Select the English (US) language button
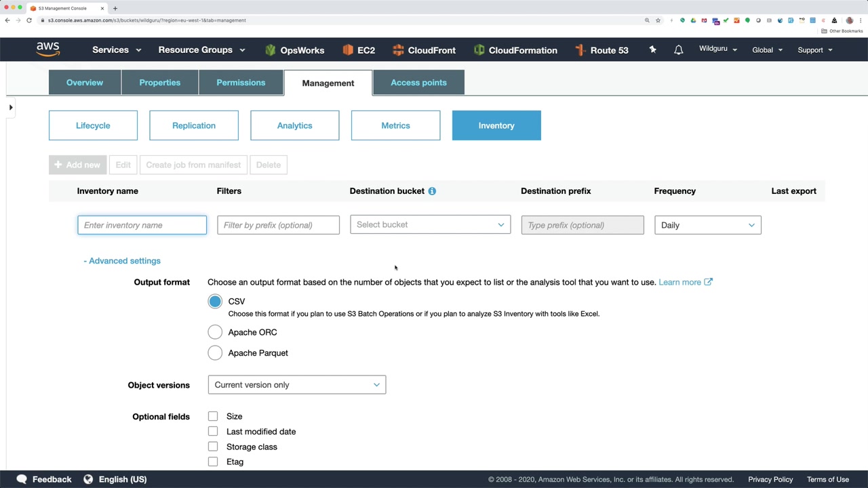 (x=123, y=479)
